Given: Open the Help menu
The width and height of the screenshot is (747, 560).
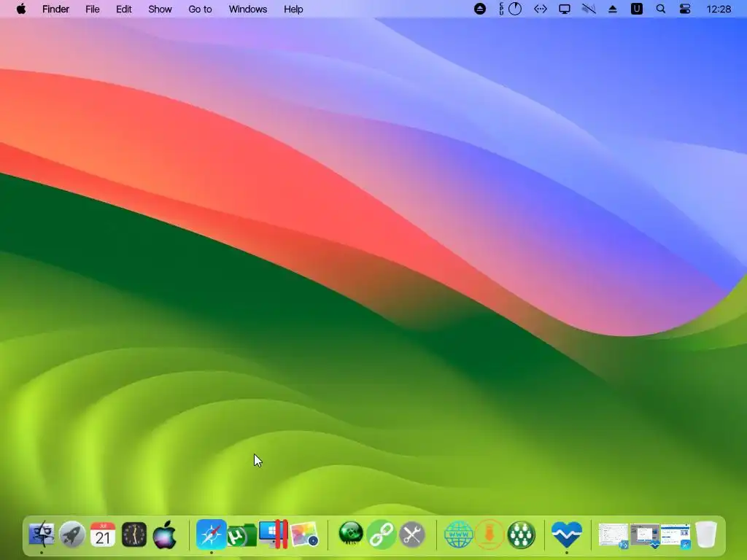Looking at the screenshot, I should pyautogui.click(x=293, y=9).
